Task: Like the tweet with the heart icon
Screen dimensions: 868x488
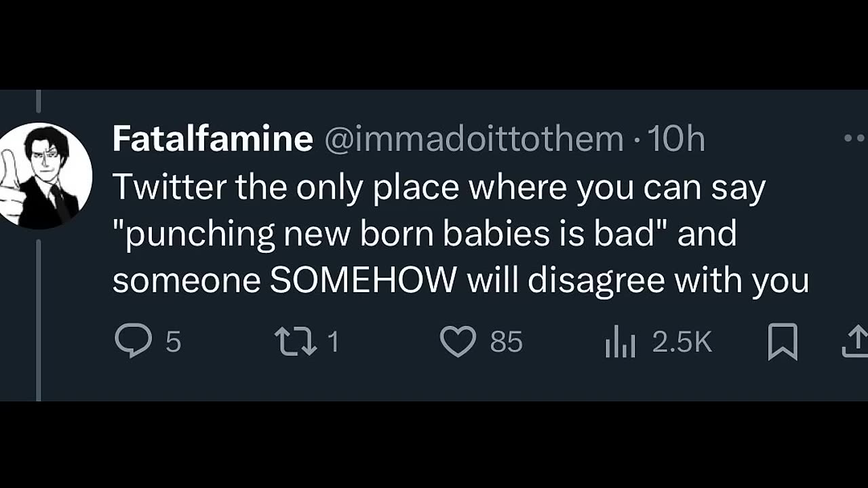Action: tap(458, 342)
